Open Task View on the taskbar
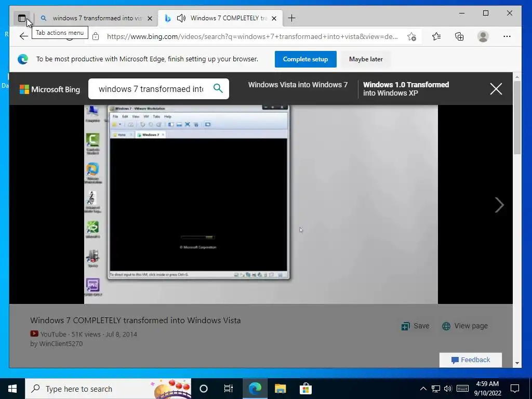The image size is (532, 399). 229,389
